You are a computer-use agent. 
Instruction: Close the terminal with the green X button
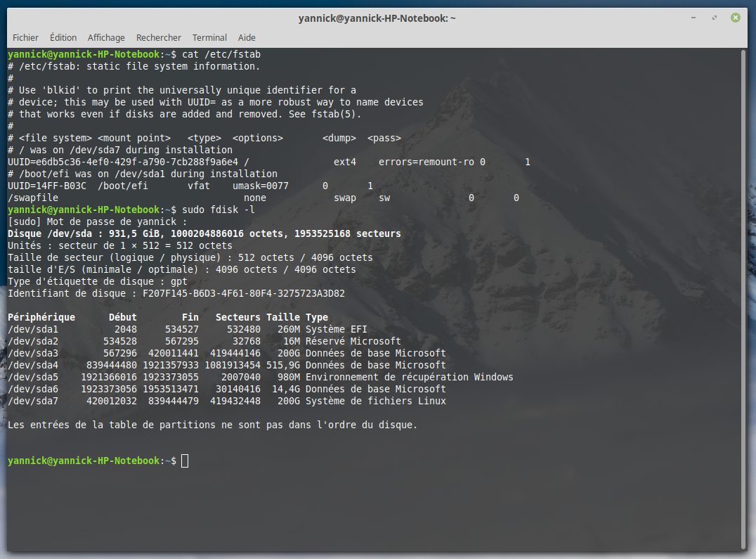pyautogui.click(x=736, y=18)
